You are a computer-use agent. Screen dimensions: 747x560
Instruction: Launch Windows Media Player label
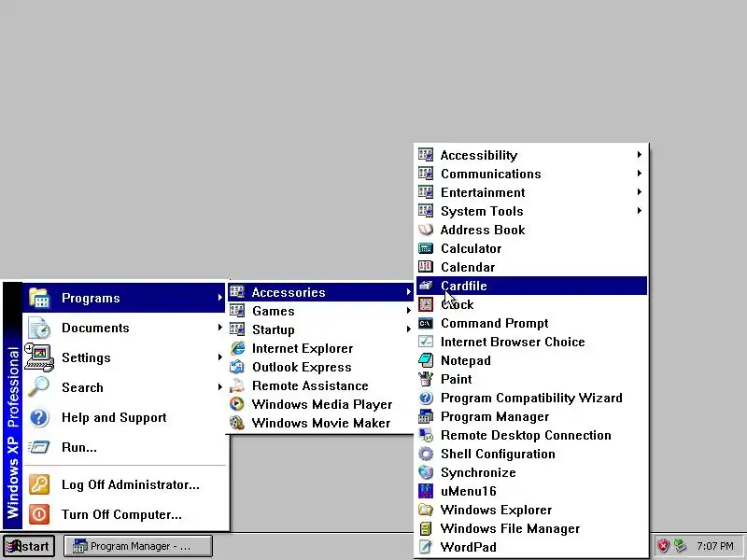(x=322, y=404)
